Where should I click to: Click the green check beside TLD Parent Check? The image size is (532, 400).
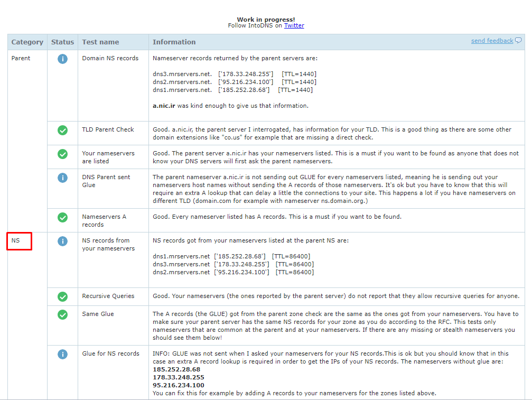62,130
